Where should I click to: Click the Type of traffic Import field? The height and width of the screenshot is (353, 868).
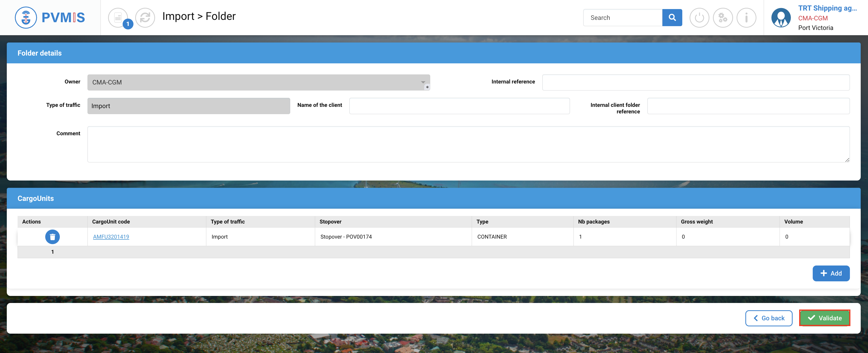pos(188,106)
